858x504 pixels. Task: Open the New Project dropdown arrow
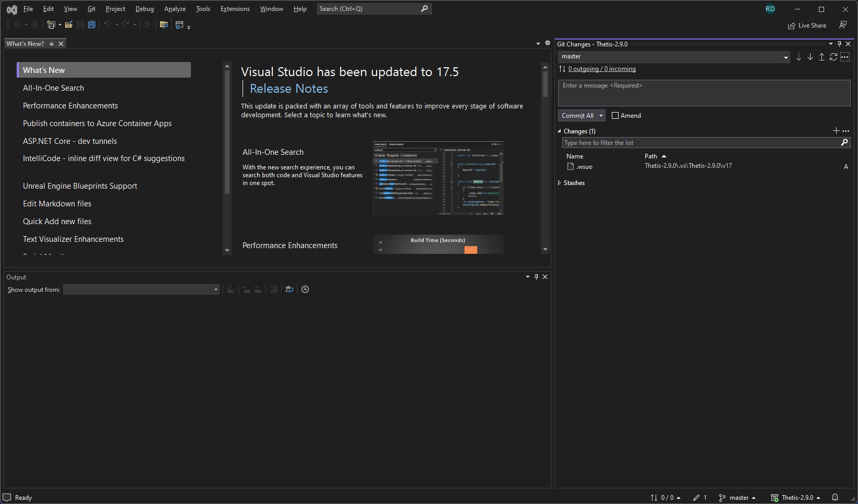pos(60,24)
